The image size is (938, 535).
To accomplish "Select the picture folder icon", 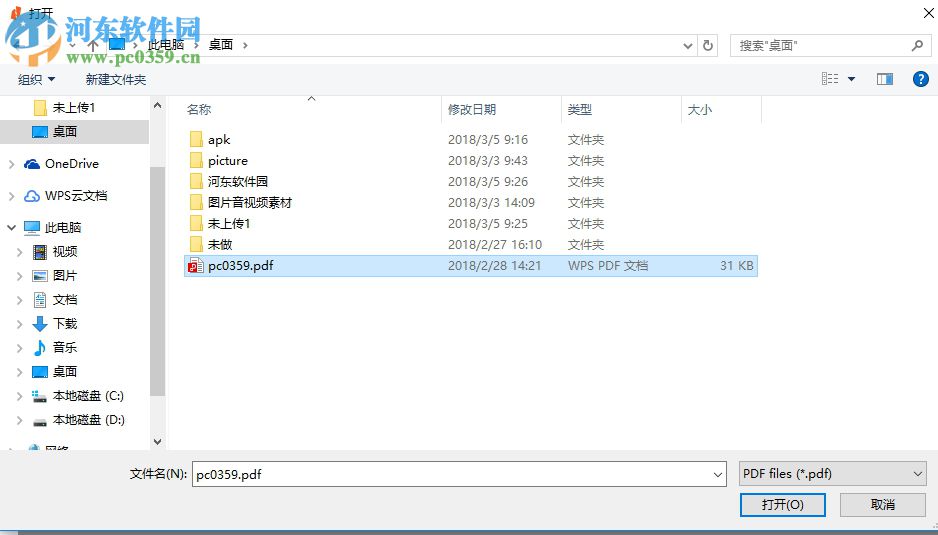I will tap(196, 160).
